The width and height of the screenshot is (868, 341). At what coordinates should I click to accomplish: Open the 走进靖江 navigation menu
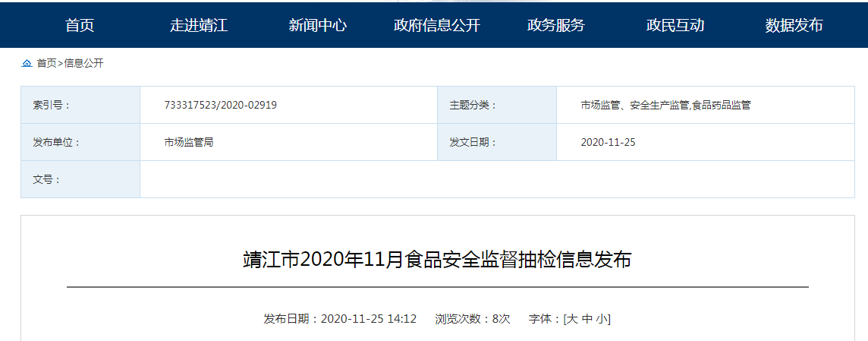tap(199, 26)
